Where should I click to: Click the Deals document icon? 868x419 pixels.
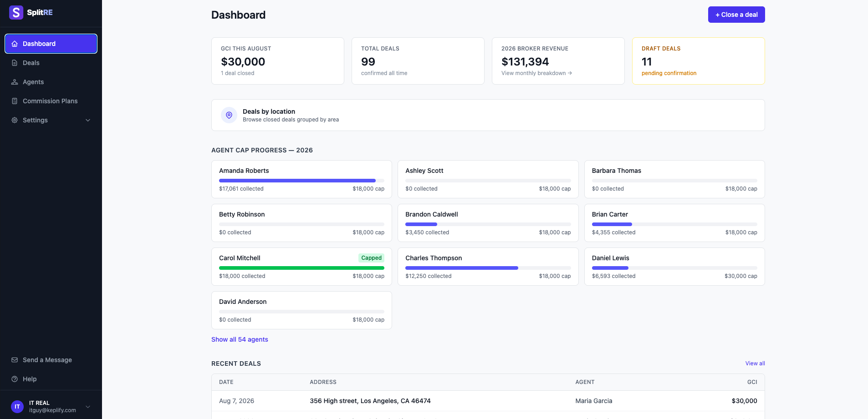pos(15,63)
